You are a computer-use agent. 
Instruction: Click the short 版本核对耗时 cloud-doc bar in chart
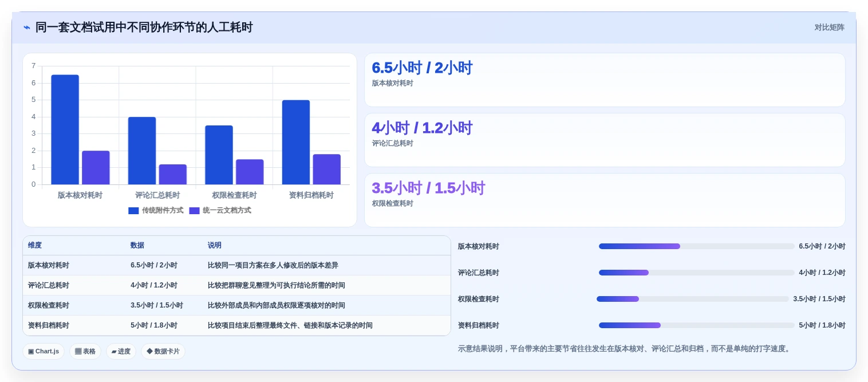96,168
